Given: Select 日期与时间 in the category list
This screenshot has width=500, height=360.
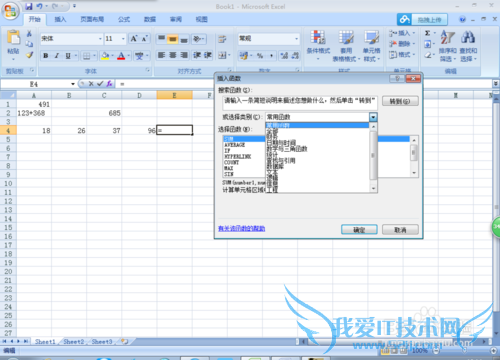Looking at the screenshot, I should (281, 143).
